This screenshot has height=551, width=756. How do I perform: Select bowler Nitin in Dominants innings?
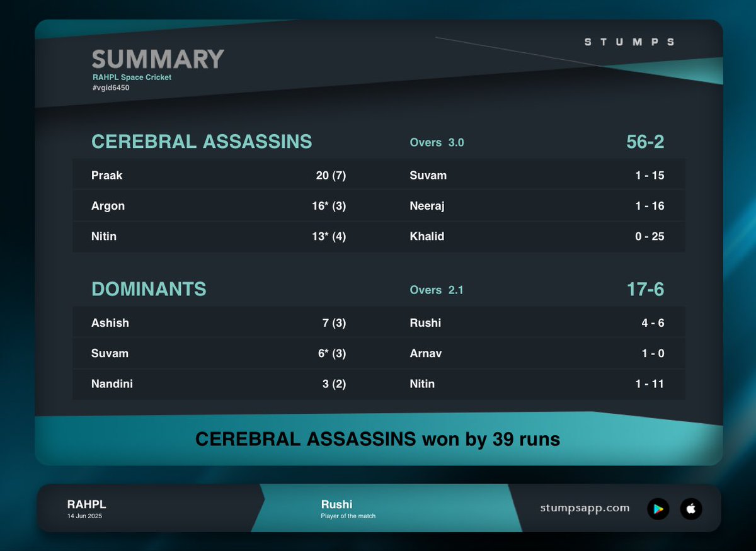(x=422, y=383)
